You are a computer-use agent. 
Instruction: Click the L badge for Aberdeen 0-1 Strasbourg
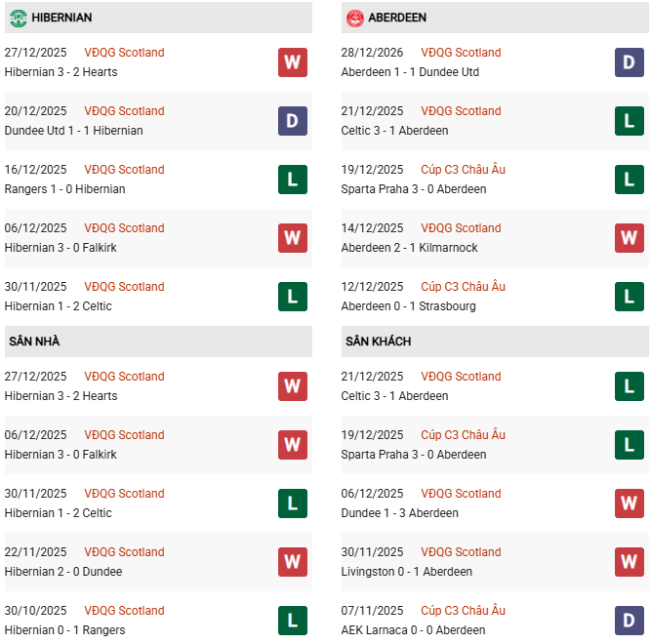[x=630, y=297]
